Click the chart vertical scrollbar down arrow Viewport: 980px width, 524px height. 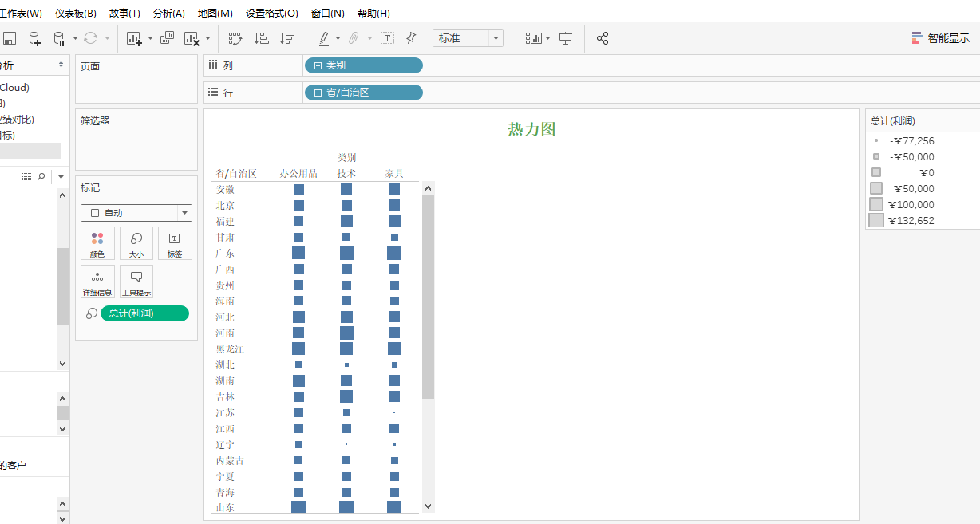(x=429, y=506)
